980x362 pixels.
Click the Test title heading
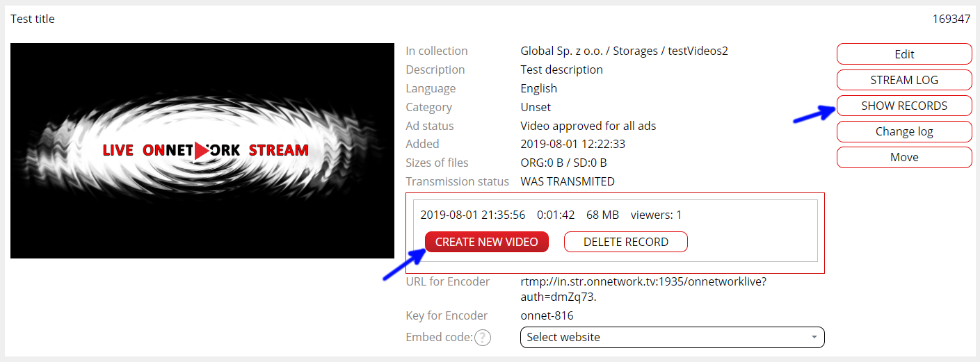pyautogui.click(x=33, y=19)
